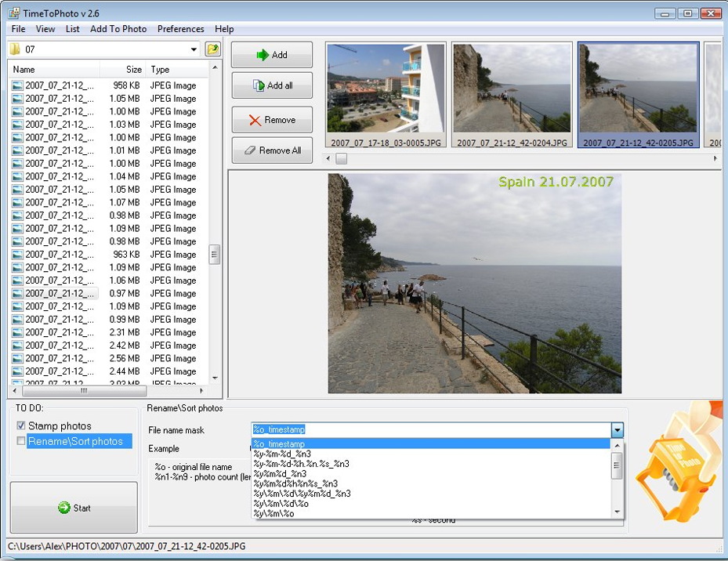Select the first 958 KB file in the list
Screen dimensions: 728x561
(59, 85)
